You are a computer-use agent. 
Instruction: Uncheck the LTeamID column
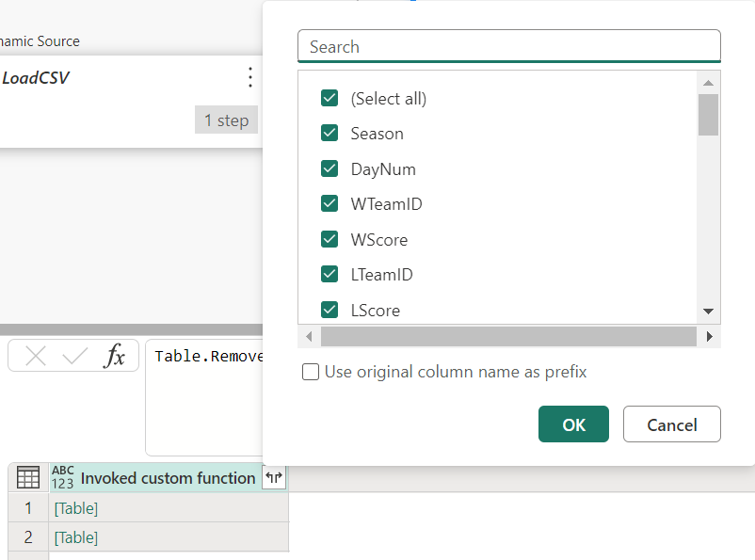click(x=329, y=274)
